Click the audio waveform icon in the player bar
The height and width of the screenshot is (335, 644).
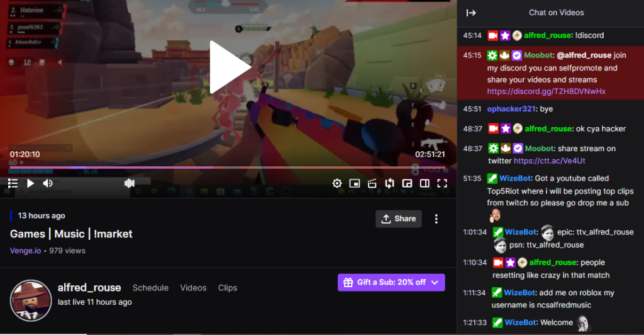click(130, 183)
